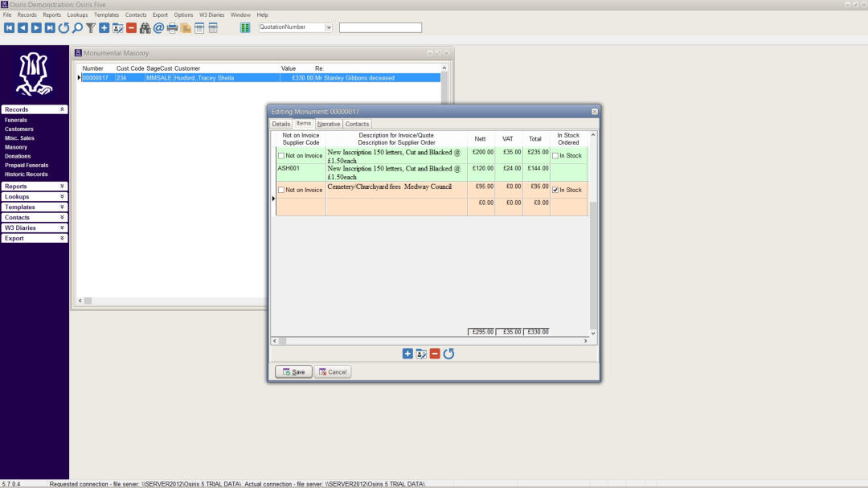The image size is (868, 488).
Task: Open Prepaid Funerals in sidebar
Action: (27, 166)
